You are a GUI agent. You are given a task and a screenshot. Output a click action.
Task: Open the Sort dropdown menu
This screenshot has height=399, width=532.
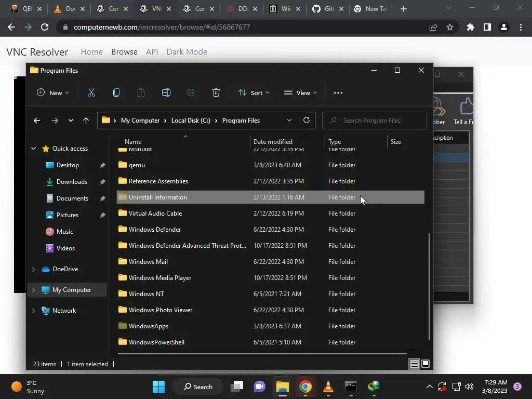tap(254, 92)
